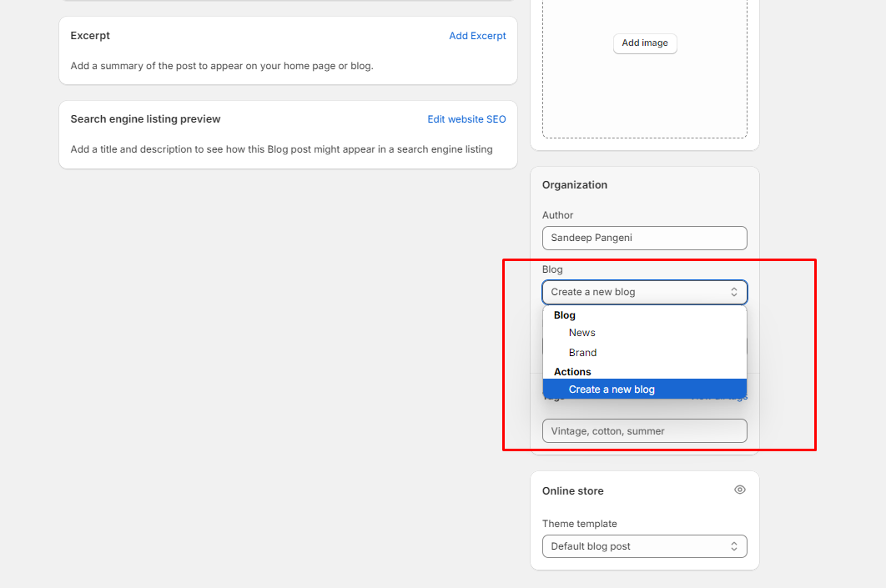The image size is (886, 588).
Task: Click the eye icon beside Online store
Action: coord(739,490)
